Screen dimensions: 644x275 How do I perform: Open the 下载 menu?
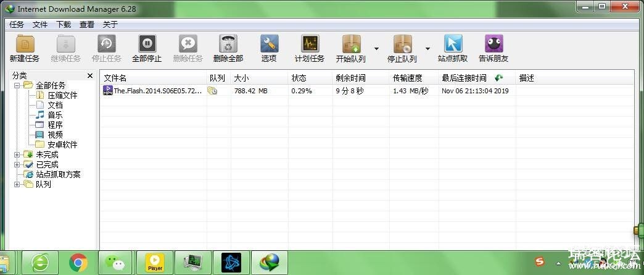click(x=64, y=25)
